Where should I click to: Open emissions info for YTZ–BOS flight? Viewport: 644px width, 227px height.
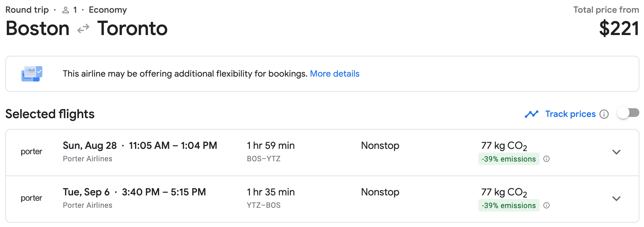[546, 206]
